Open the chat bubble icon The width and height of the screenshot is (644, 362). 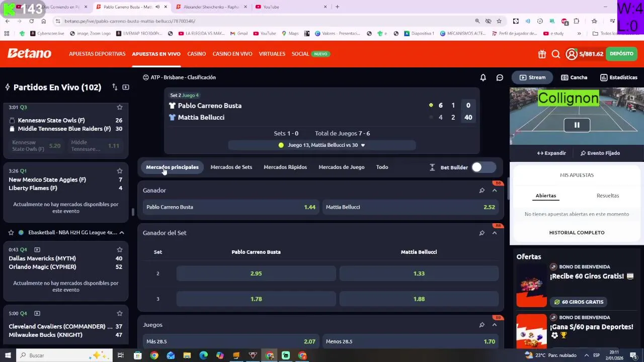tap(500, 77)
